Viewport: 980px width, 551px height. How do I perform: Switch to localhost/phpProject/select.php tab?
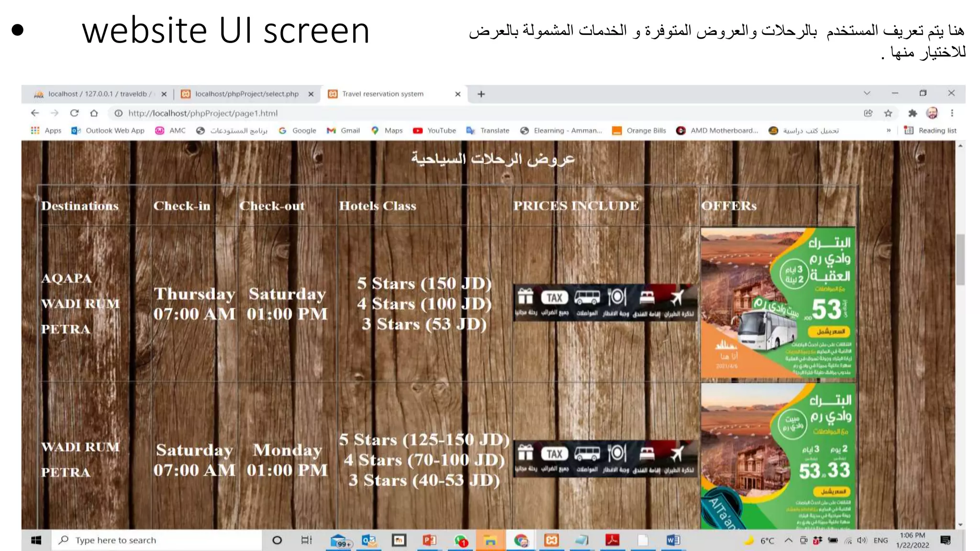(246, 94)
